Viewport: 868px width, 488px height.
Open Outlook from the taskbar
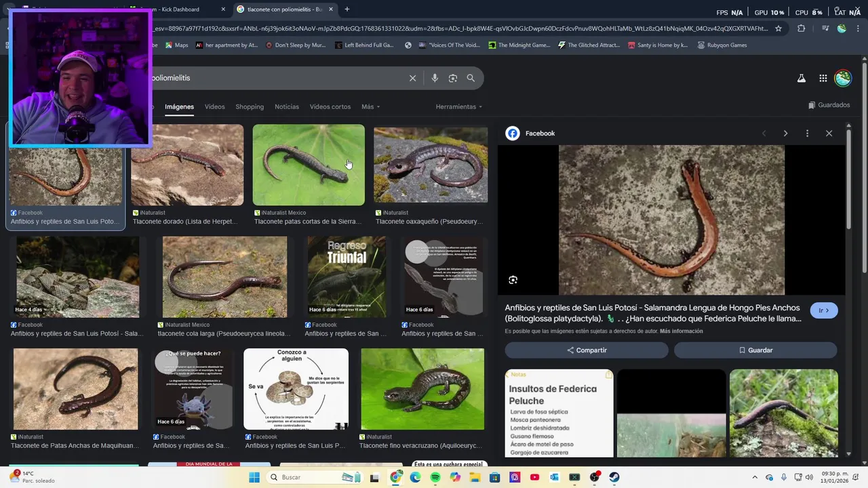pyautogui.click(x=555, y=477)
